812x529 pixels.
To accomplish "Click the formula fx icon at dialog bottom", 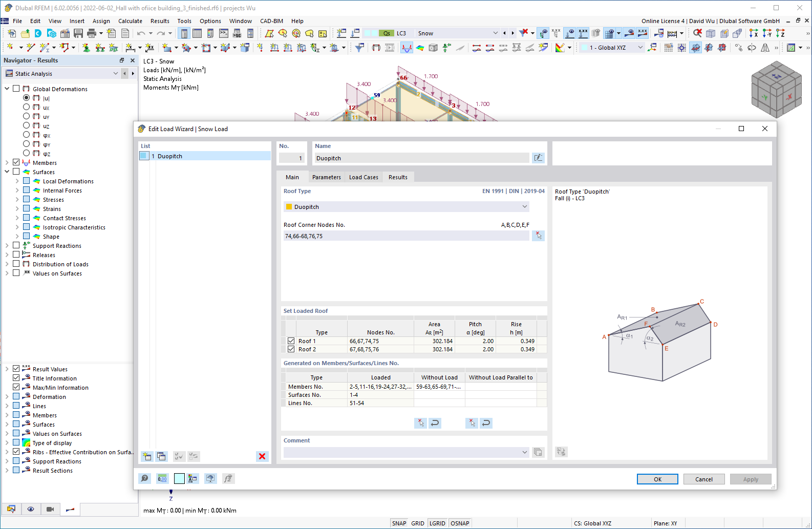I will (228, 478).
